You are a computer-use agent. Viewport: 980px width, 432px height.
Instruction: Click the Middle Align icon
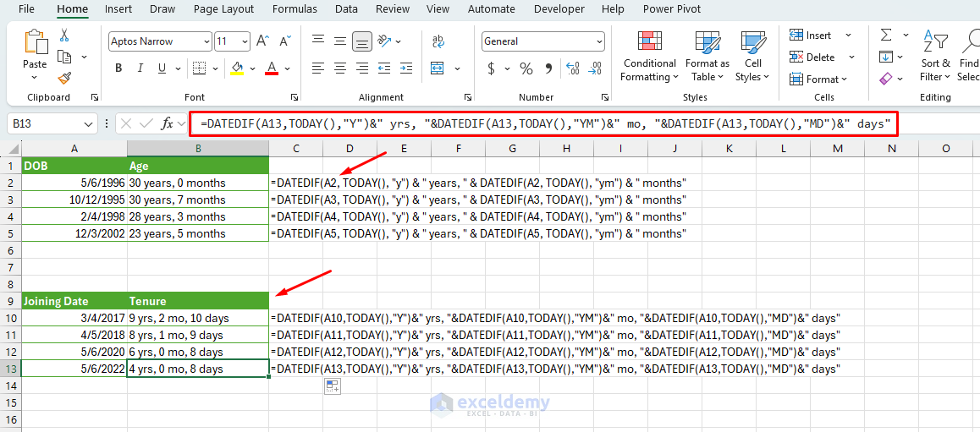pyautogui.click(x=340, y=41)
